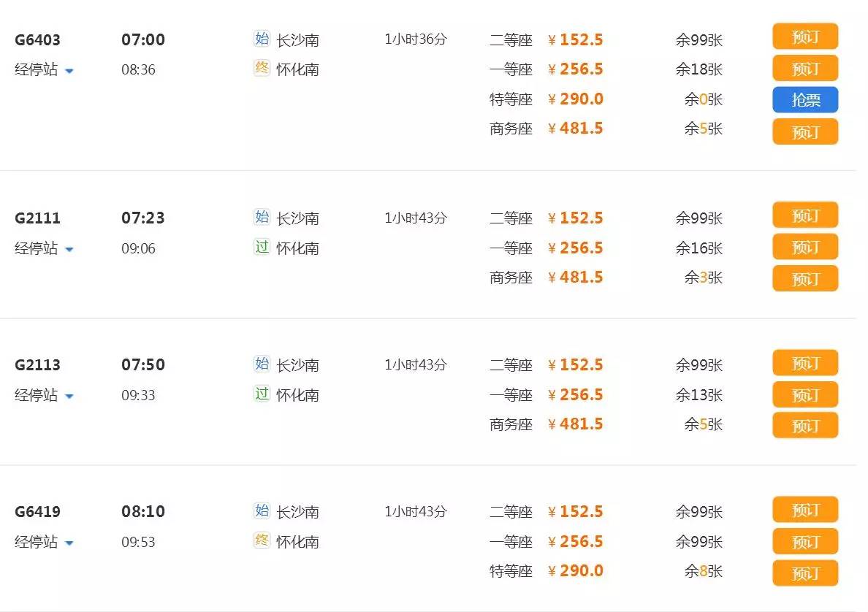Screen dimensions: 868x612
Task: Book G2111 一等座 with 预订 button
Action: (805, 248)
